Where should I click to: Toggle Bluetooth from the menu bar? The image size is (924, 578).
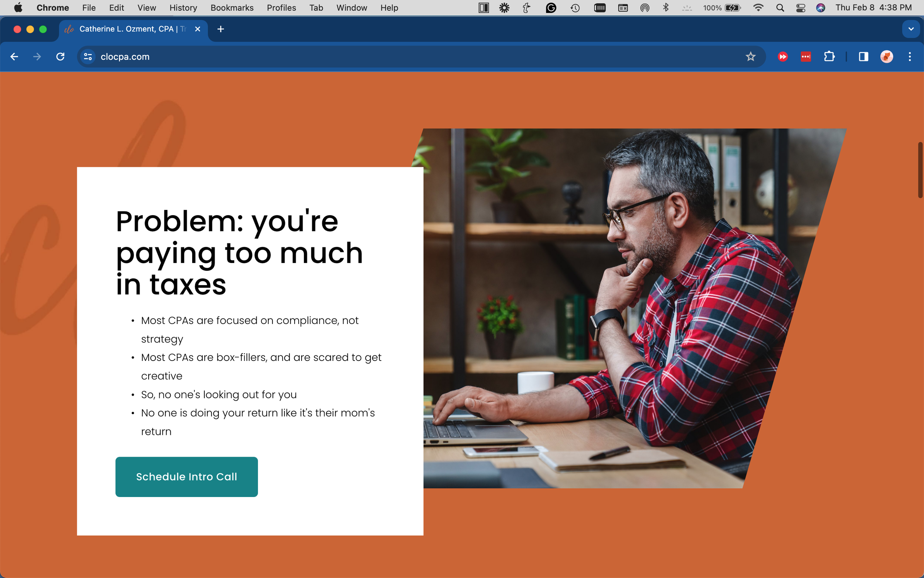pos(666,8)
